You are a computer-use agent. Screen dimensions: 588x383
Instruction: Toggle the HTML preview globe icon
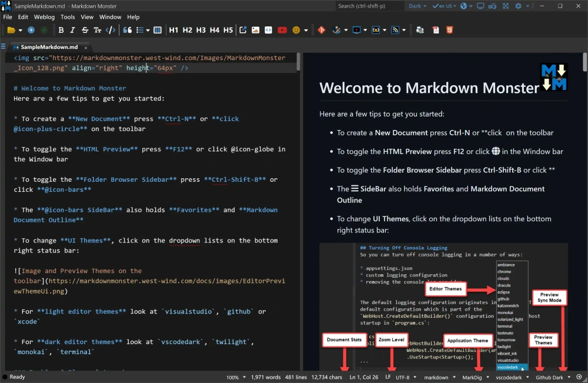464,6
